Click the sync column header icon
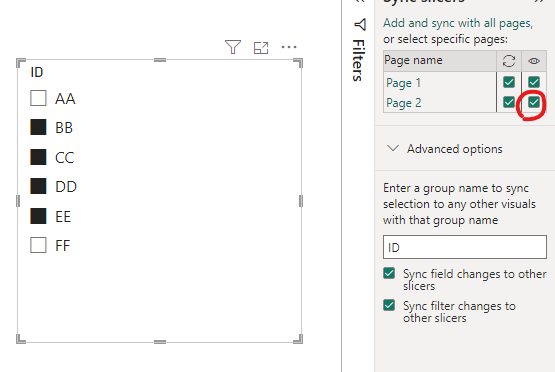The width and height of the screenshot is (555, 372). click(x=509, y=61)
